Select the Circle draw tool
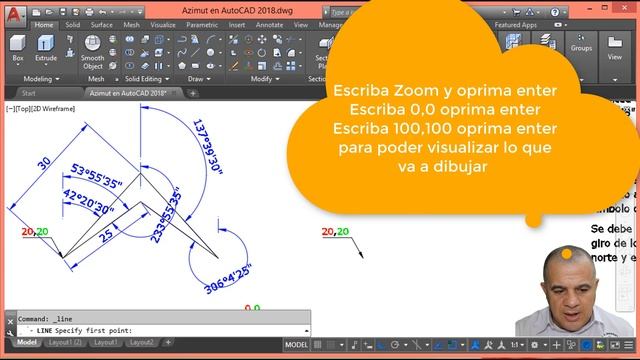The height and width of the screenshot is (360, 640). [x=210, y=52]
